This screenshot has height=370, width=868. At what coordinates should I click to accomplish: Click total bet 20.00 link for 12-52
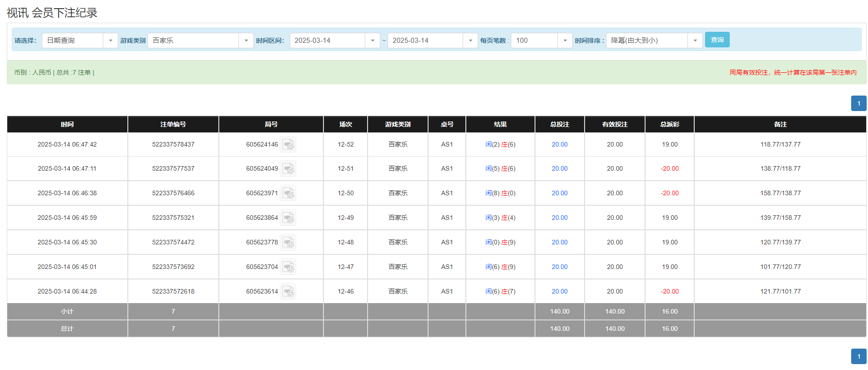pyautogui.click(x=560, y=145)
